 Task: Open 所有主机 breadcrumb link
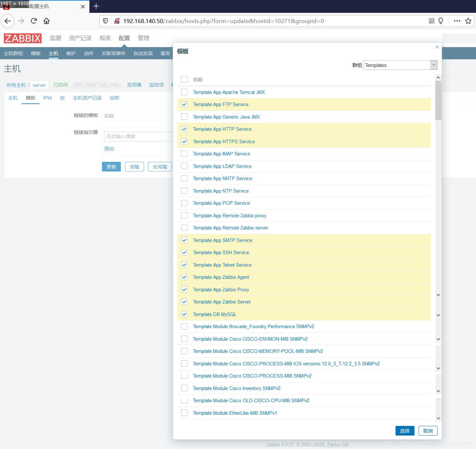[x=16, y=85]
